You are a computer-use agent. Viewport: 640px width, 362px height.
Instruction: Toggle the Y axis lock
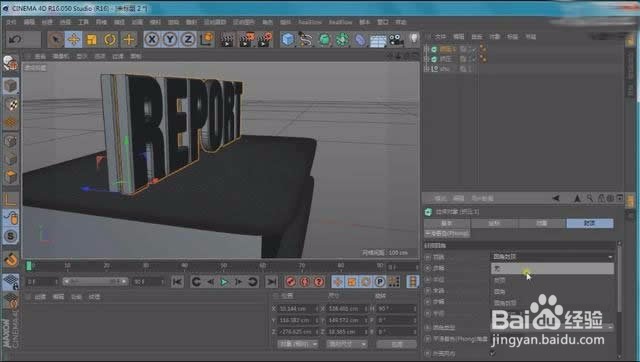click(x=170, y=40)
